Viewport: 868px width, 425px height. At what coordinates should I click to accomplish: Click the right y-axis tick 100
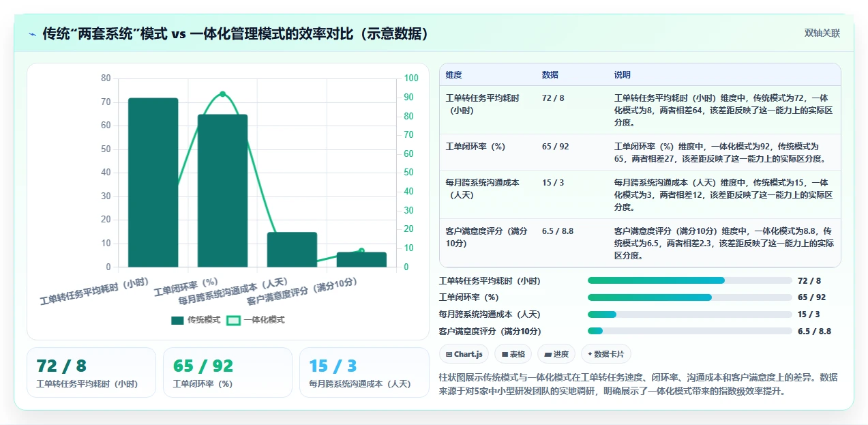click(411, 78)
